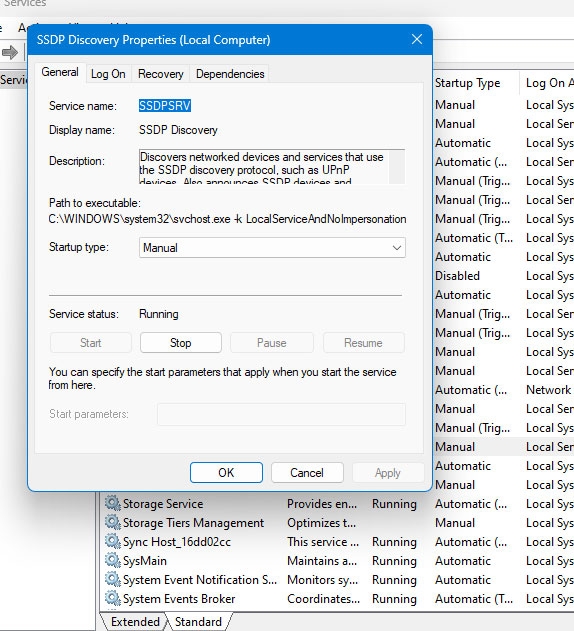
Task: Select the SysMain service name
Action: tap(145, 561)
